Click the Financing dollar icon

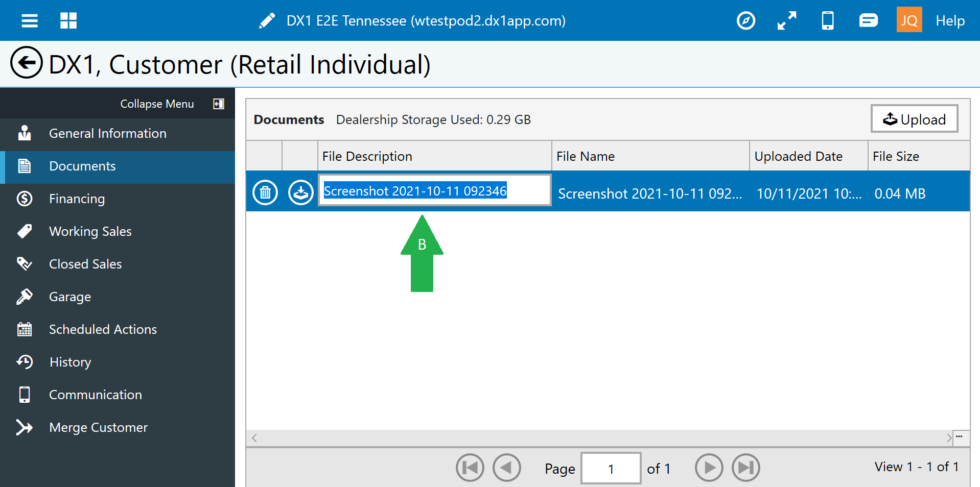(25, 199)
